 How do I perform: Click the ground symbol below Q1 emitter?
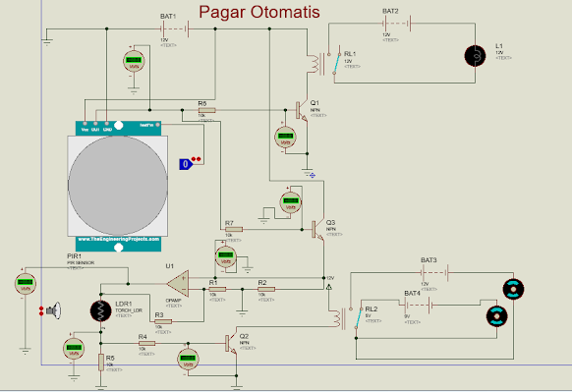click(x=308, y=171)
